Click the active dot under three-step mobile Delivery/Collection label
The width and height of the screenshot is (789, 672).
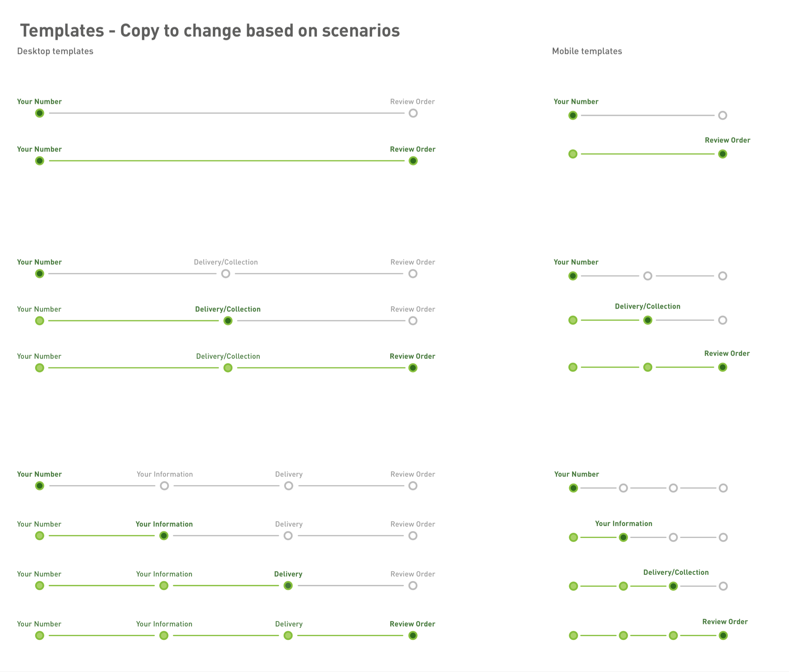click(x=648, y=320)
